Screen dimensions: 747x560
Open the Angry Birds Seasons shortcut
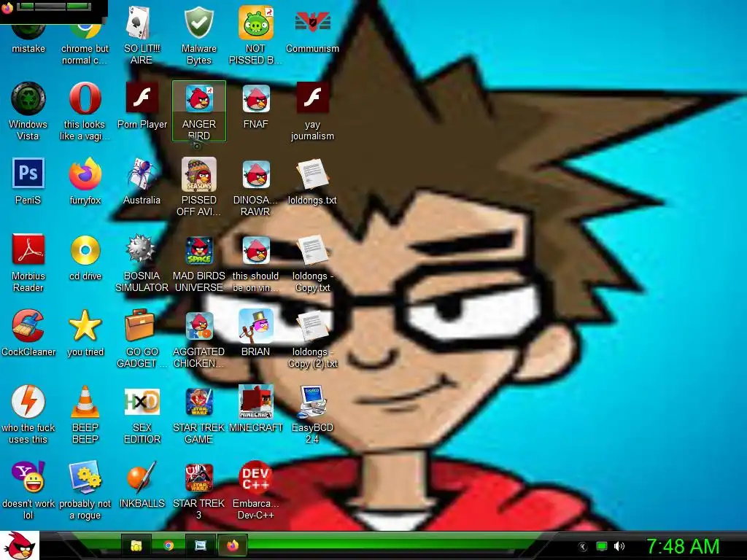(x=198, y=187)
